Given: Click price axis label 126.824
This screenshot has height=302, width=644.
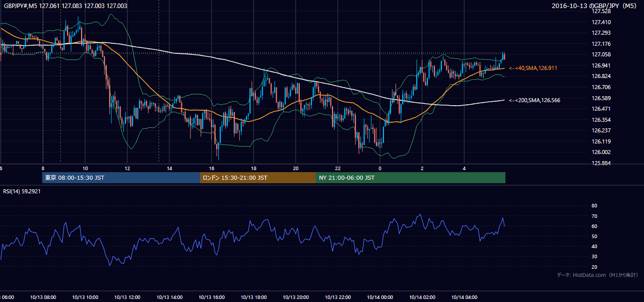Looking at the screenshot, I should (601, 76).
